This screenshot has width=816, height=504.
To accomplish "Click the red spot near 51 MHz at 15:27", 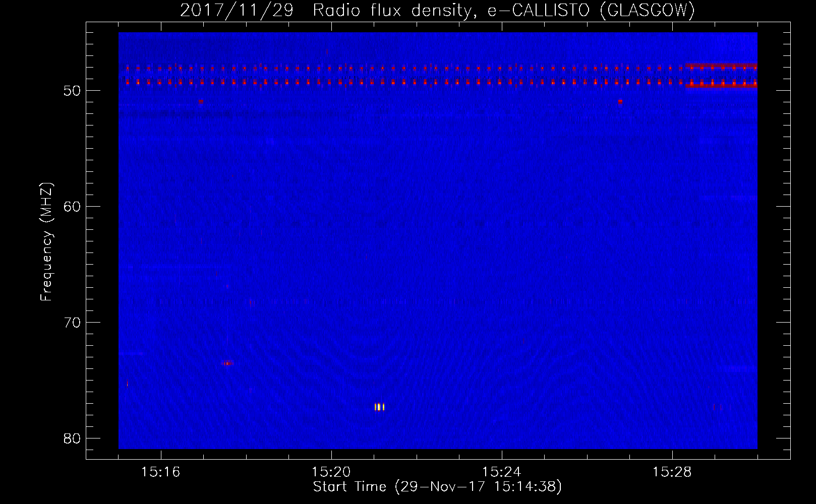I will point(620,101).
